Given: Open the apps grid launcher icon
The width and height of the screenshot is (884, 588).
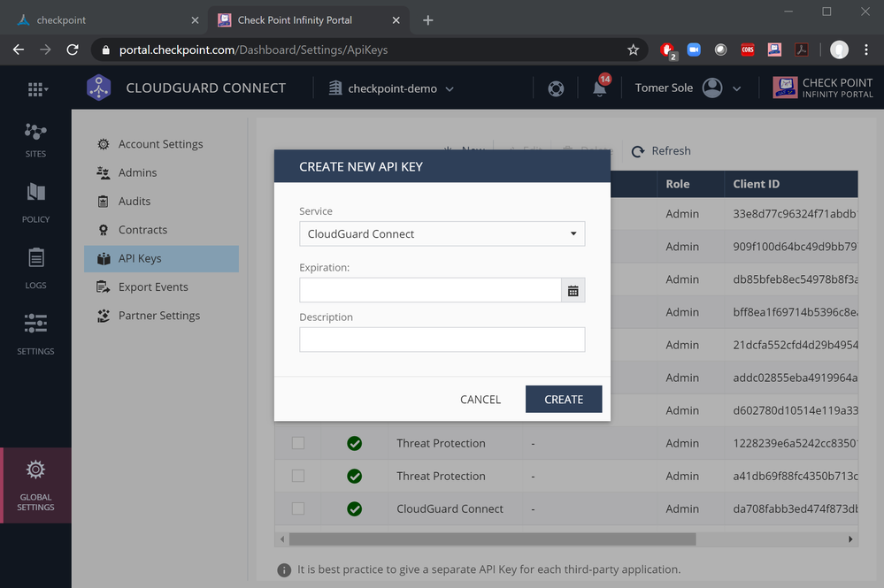Looking at the screenshot, I should click(36, 89).
